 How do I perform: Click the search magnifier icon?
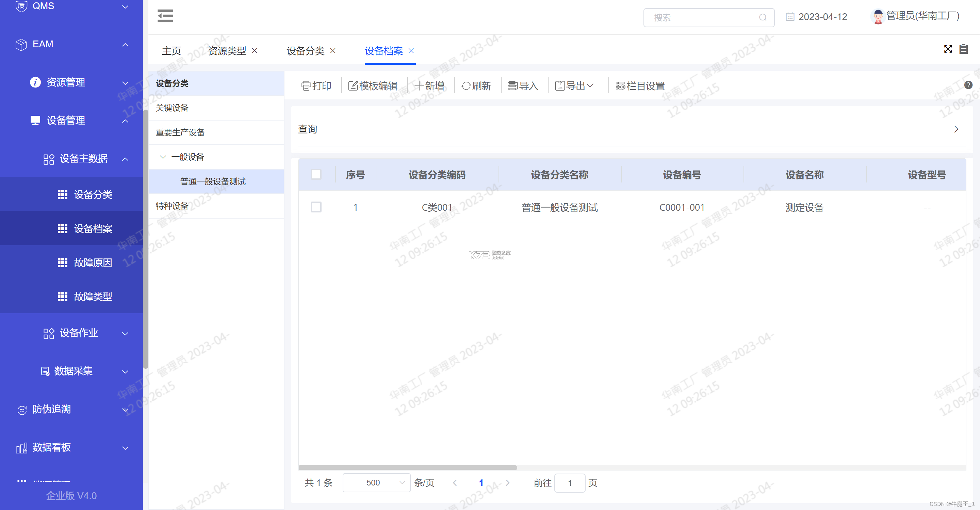(762, 17)
